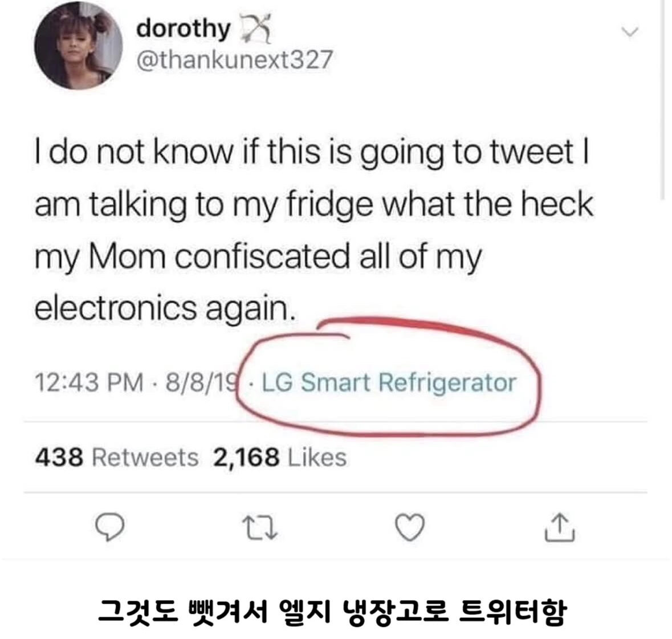Open the reply speech bubble icon

tap(109, 528)
